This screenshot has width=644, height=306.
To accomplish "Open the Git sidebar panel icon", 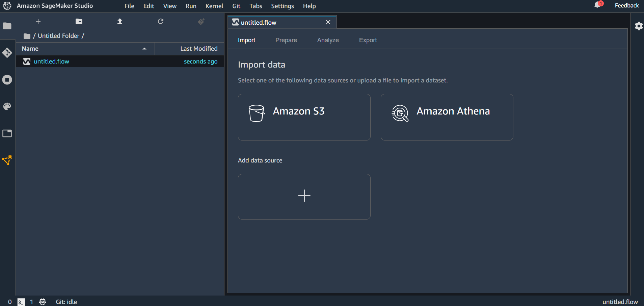I will [x=7, y=53].
